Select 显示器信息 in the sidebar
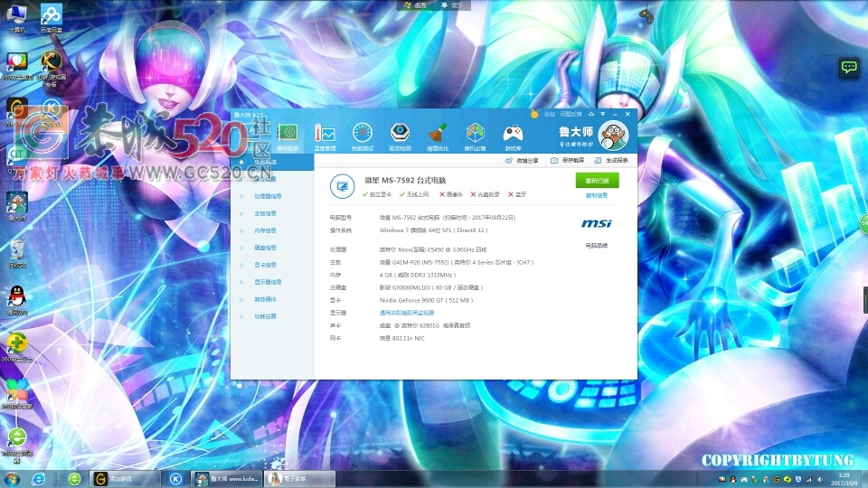868x488 pixels. click(x=268, y=282)
